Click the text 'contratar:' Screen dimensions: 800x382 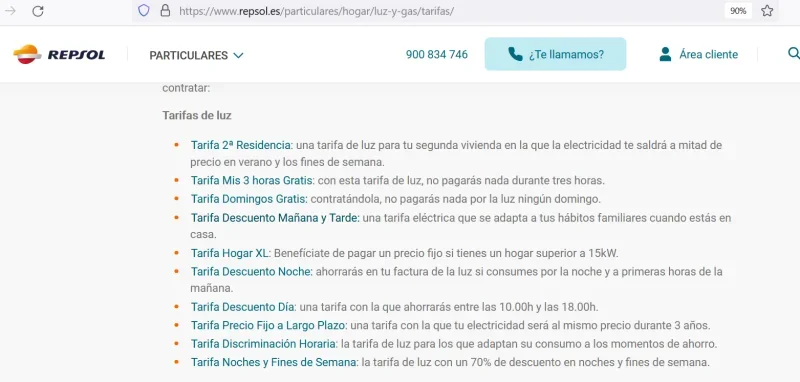point(186,88)
